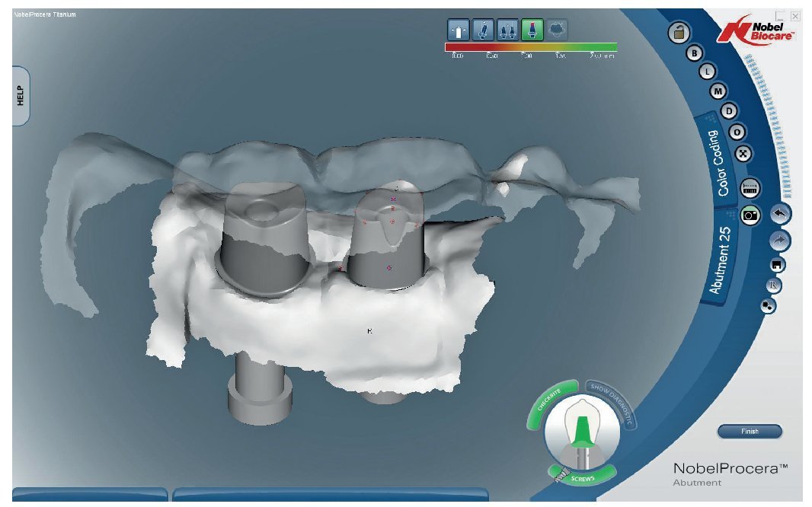This screenshot has height=507, width=812.
Task: Open the ruler measurement tool
Action: click(x=749, y=187)
